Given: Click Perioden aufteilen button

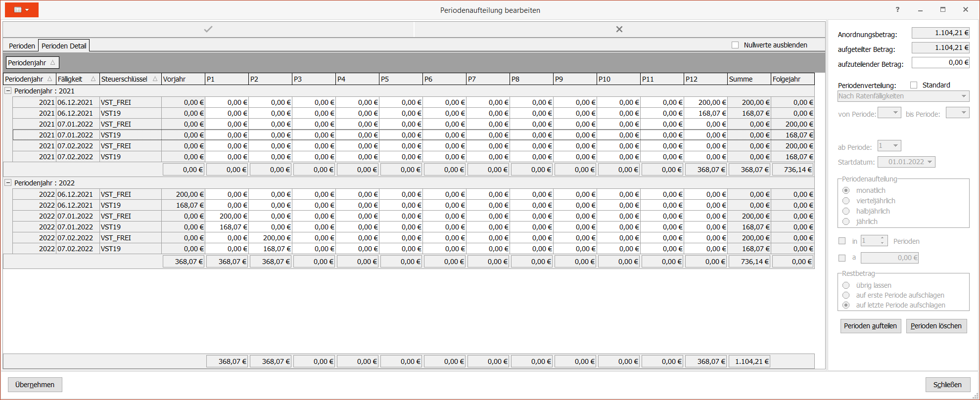Looking at the screenshot, I should tap(870, 326).
